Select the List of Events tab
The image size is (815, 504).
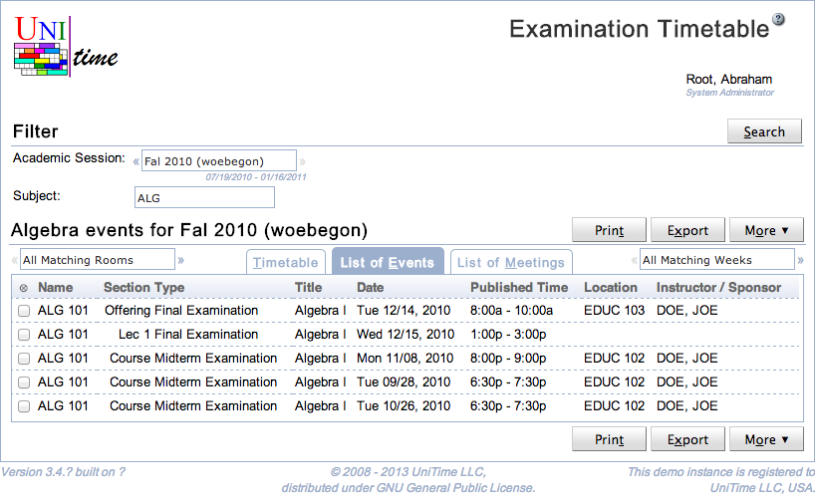(x=388, y=261)
